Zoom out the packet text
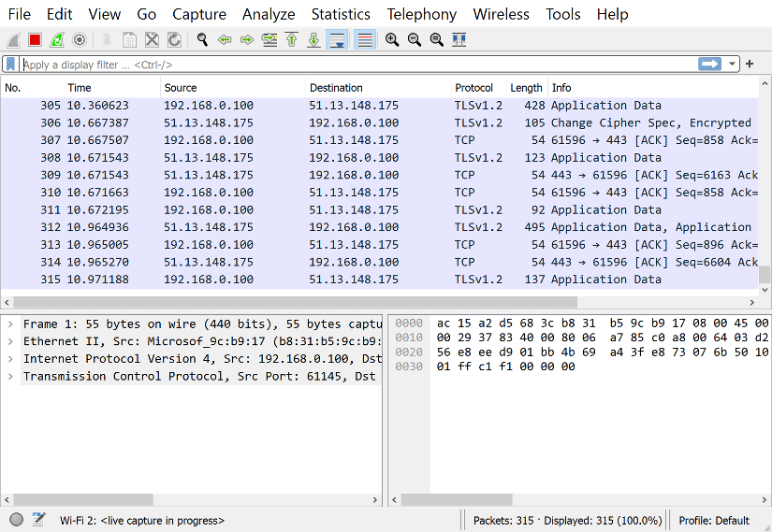Viewport: 772px width, 532px height. tap(415, 40)
